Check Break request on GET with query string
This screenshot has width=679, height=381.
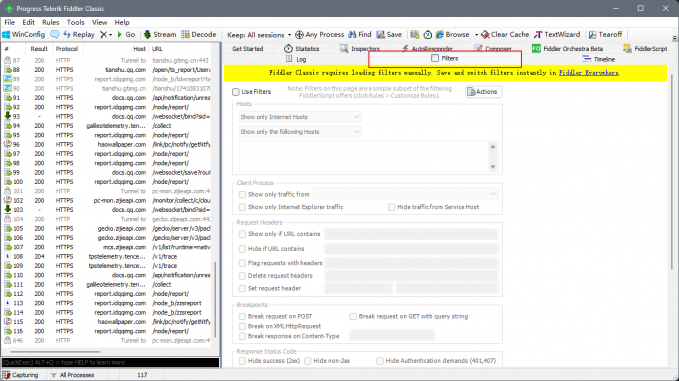coord(353,316)
